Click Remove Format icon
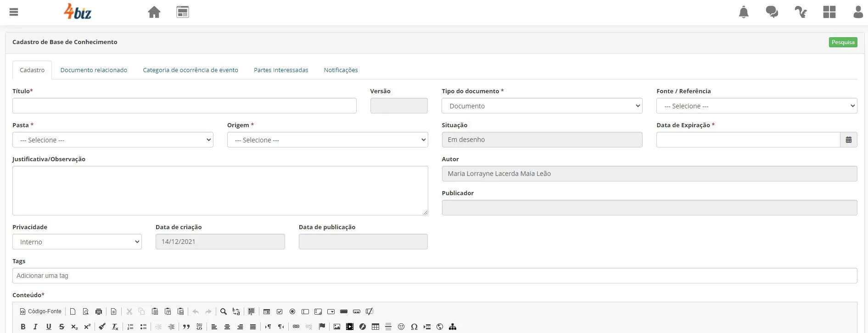Viewport: 868px width, 333px height. [115, 327]
